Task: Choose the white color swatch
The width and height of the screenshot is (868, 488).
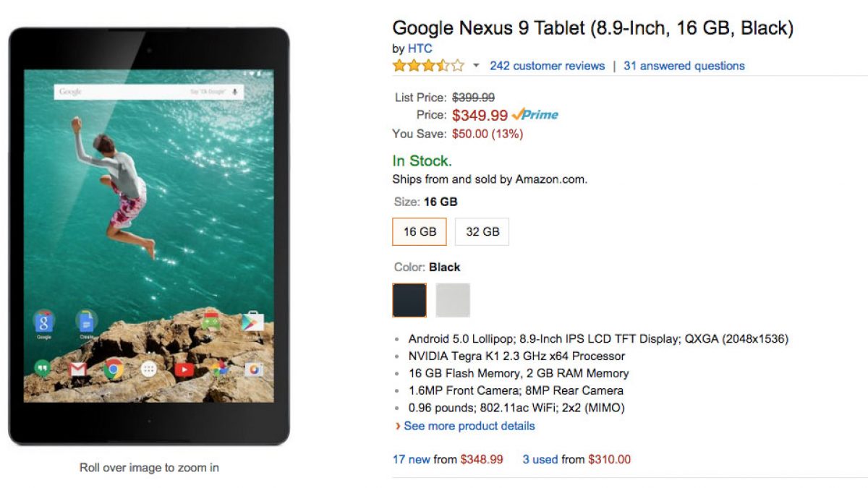Action: tap(453, 300)
